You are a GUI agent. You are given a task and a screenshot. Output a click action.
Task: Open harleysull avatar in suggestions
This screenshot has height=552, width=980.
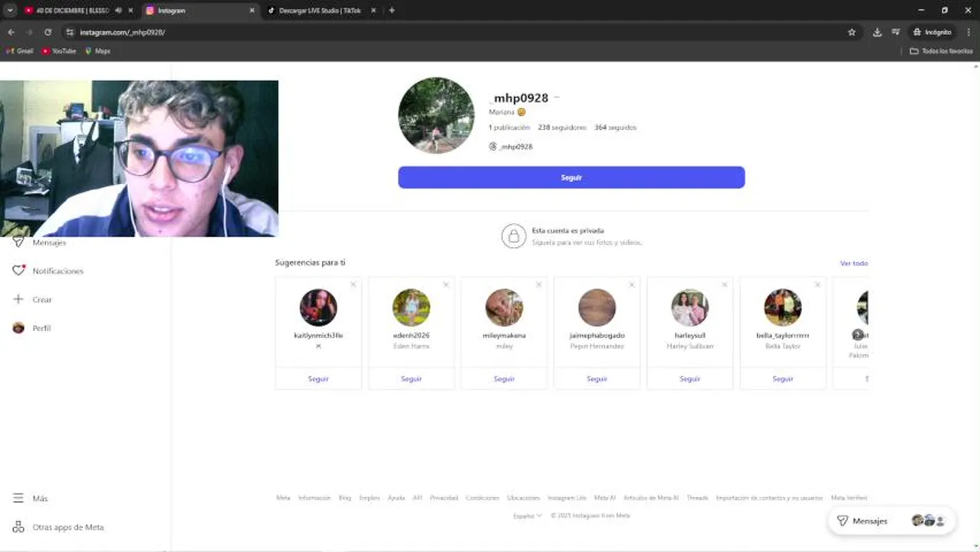[x=689, y=307]
